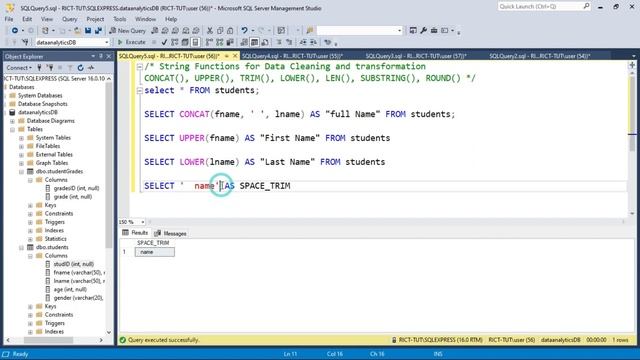Open the Help menu
640x360 pixels.
171,19
